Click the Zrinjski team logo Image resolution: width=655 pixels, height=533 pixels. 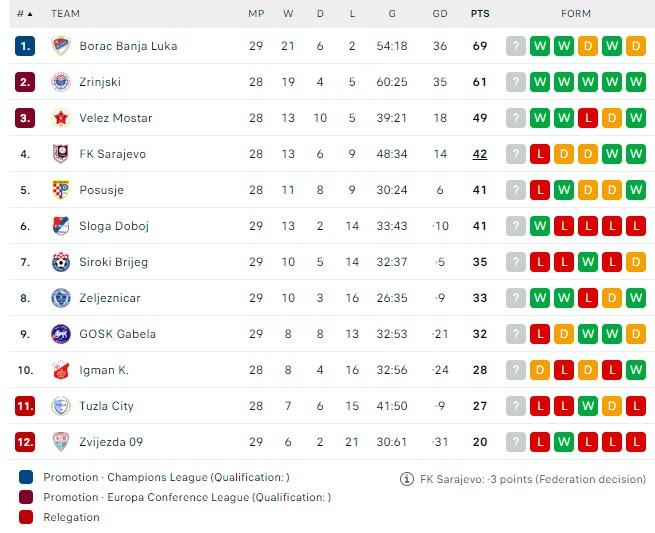click(60, 82)
